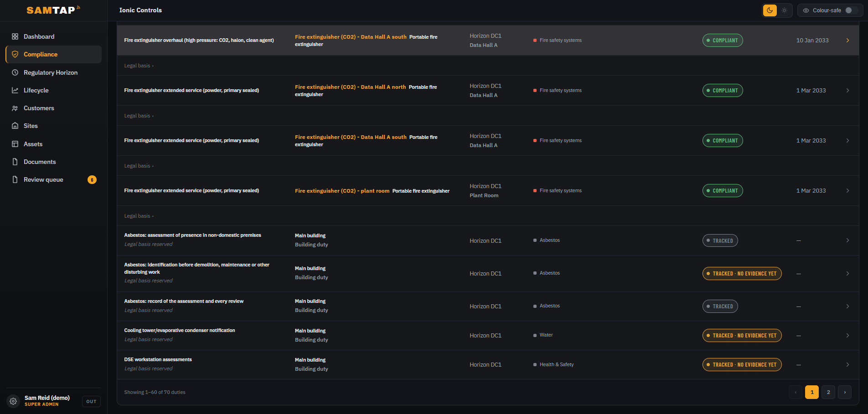
Task: Open Regulatory Horizon page
Action: click(x=53, y=72)
